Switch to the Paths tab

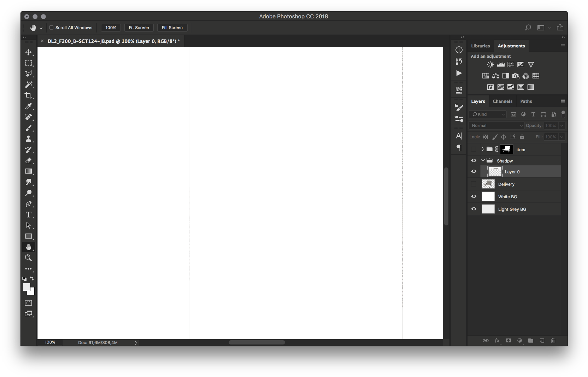[x=526, y=101]
